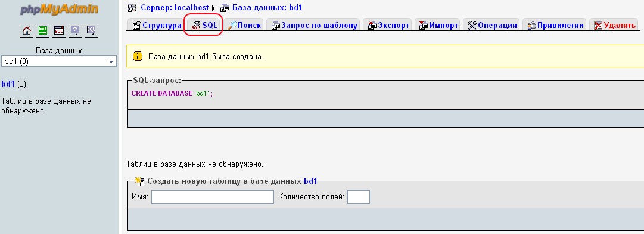The width and height of the screenshot is (644, 234).
Task: Click the information icon in yellow notice
Action: tap(138, 56)
